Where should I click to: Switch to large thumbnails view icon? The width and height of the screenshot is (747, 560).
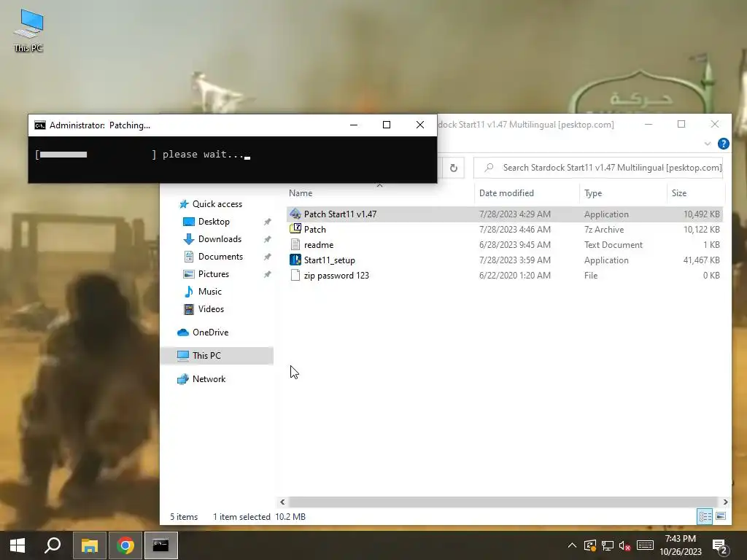pyautogui.click(x=721, y=516)
